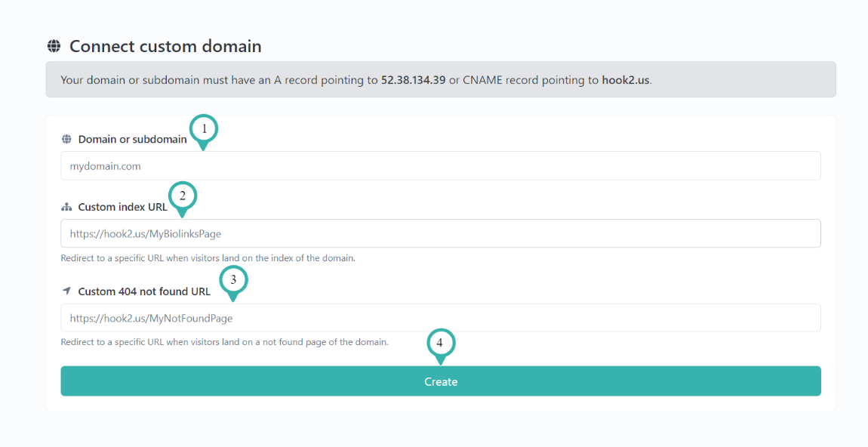Select the sitemap icon beside Custom index URL

coord(66,207)
